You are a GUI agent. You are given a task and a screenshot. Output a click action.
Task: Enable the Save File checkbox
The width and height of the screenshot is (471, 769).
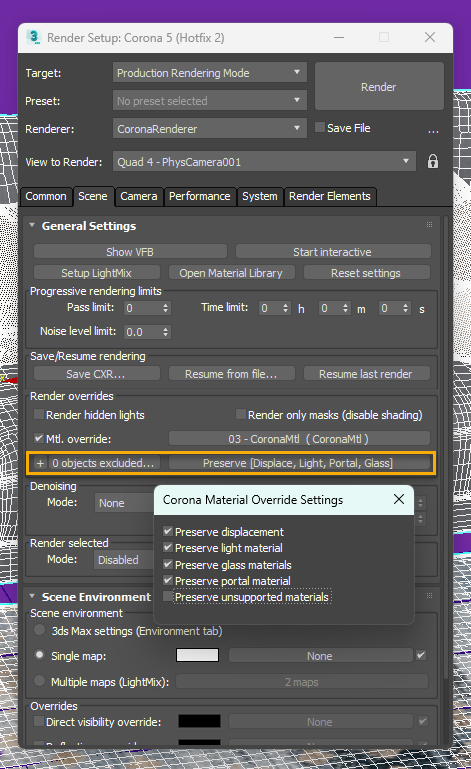click(x=320, y=128)
